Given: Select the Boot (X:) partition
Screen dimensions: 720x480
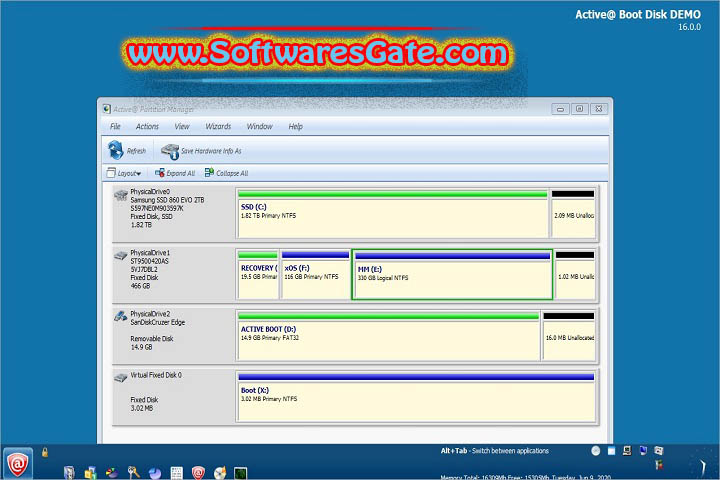Looking at the screenshot, I should 416,397.
